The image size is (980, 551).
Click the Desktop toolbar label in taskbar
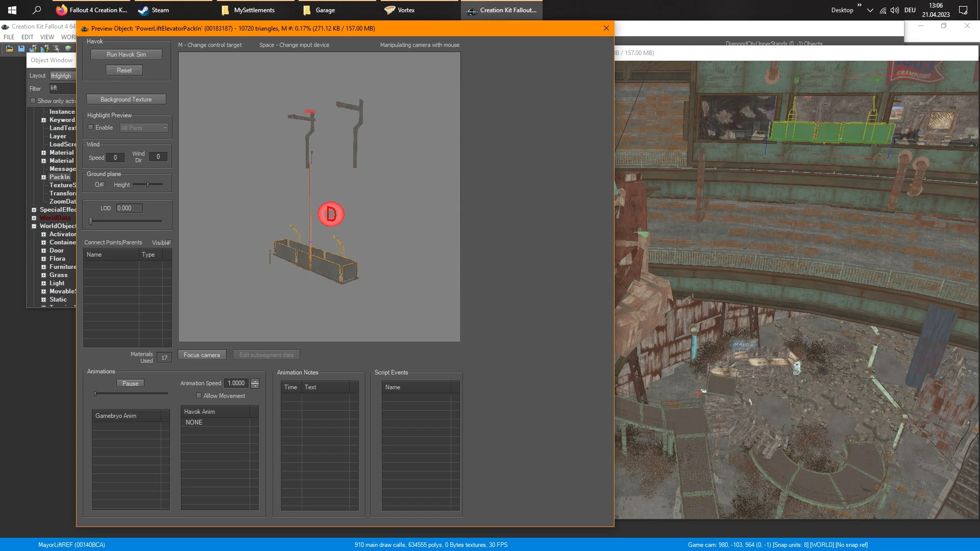[842, 10]
